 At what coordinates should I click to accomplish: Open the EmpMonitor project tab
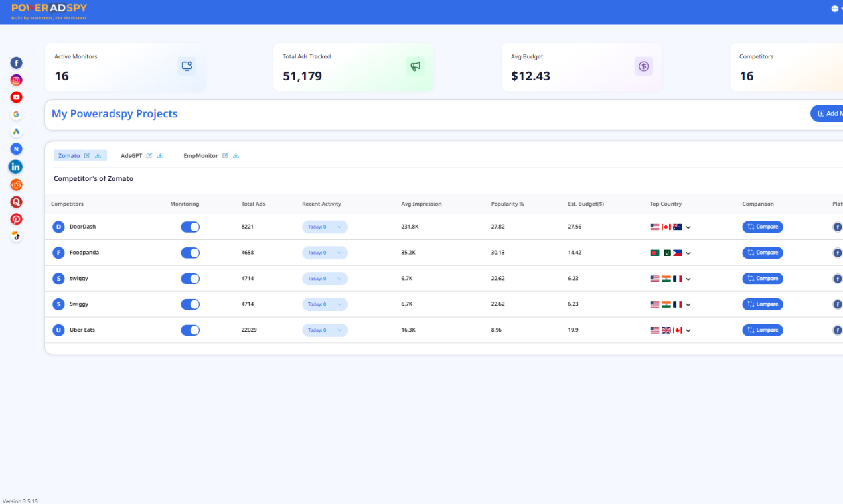(x=201, y=155)
